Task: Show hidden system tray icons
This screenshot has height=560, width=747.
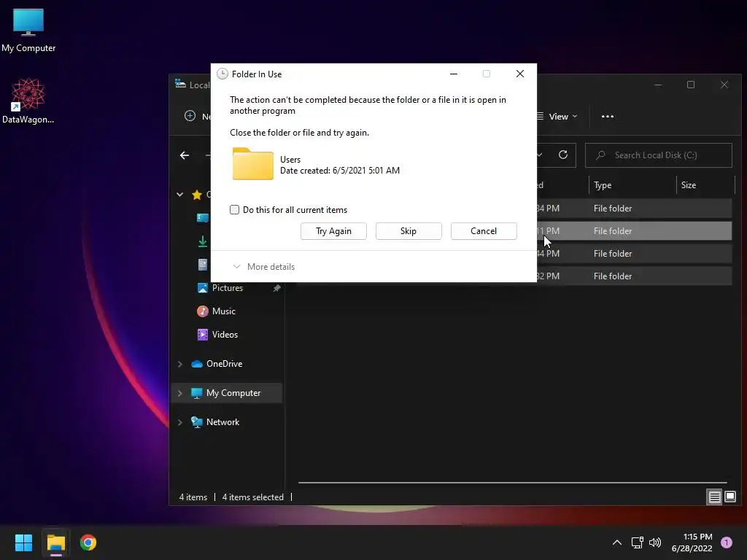Action: (617, 542)
